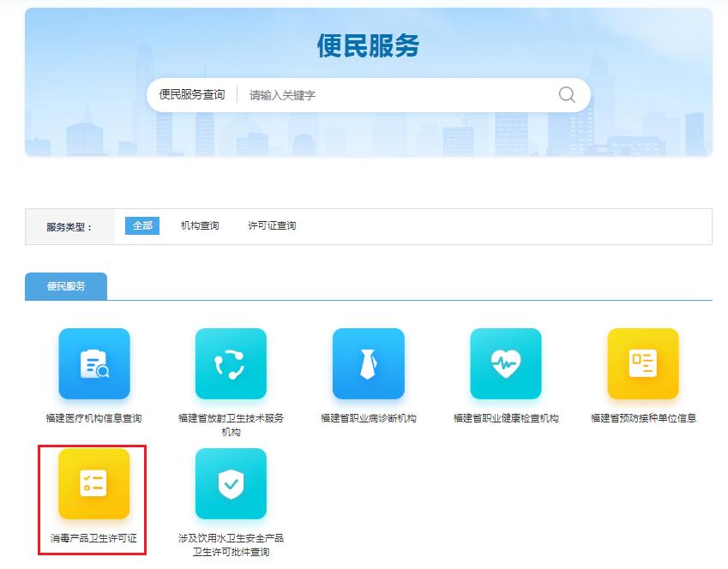Image resolution: width=728 pixels, height=569 pixels.
Task: Select the 全部 service type filter
Action: click(142, 225)
